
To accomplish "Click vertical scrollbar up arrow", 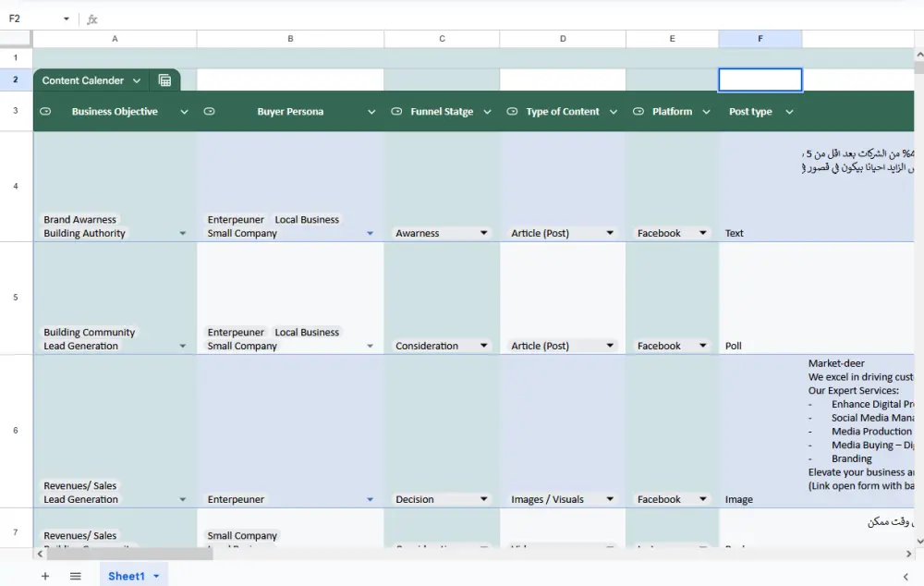I will point(919,55).
